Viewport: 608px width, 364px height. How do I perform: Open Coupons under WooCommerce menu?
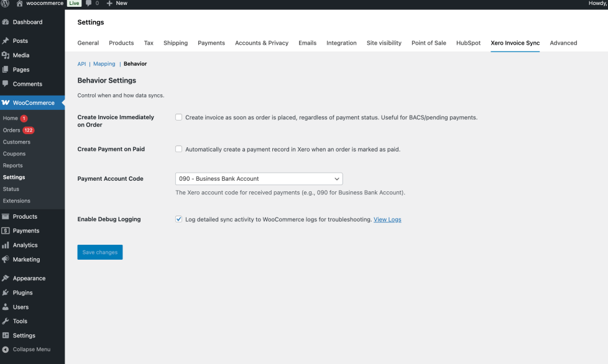pyautogui.click(x=14, y=153)
